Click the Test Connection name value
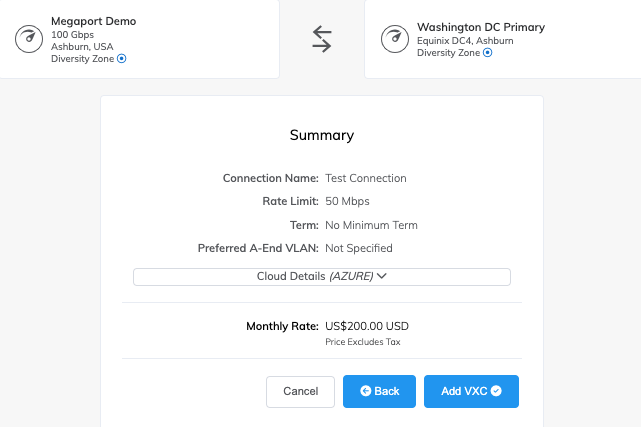The image size is (641, 427). click(366, 178)
